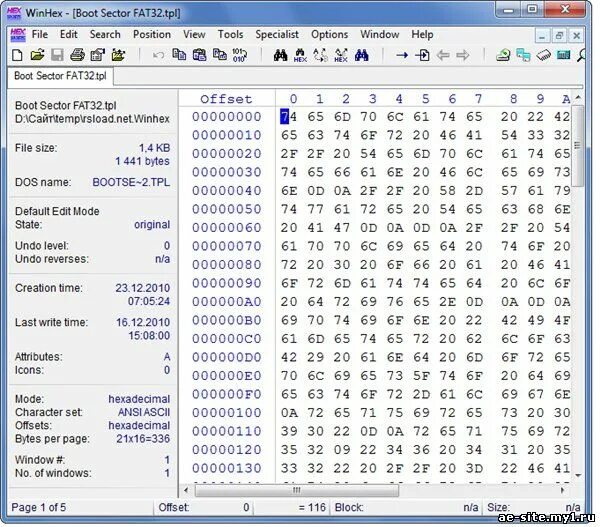The image size is (600, 527).
Task: Open the File menu
Action: point(40,34)
